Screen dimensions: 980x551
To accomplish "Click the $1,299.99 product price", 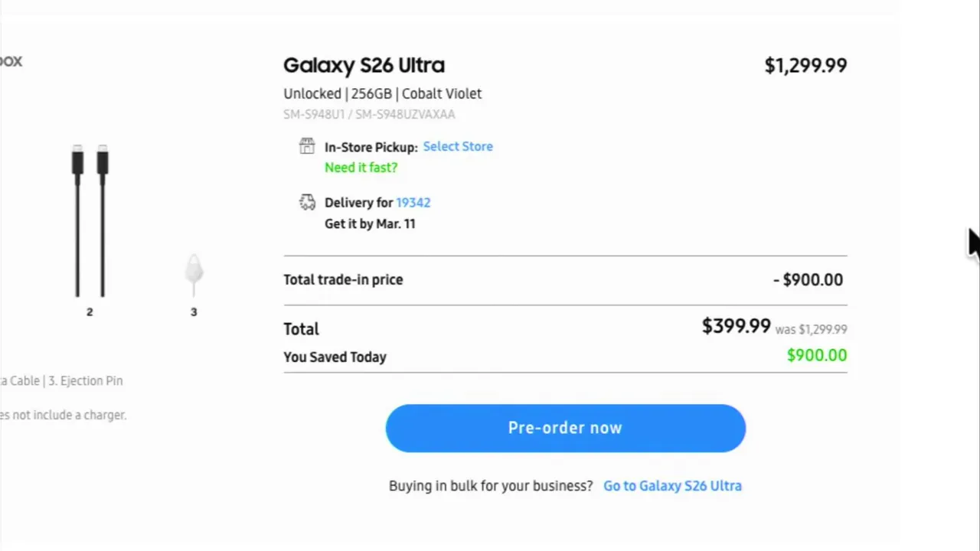I will point(805,66).
